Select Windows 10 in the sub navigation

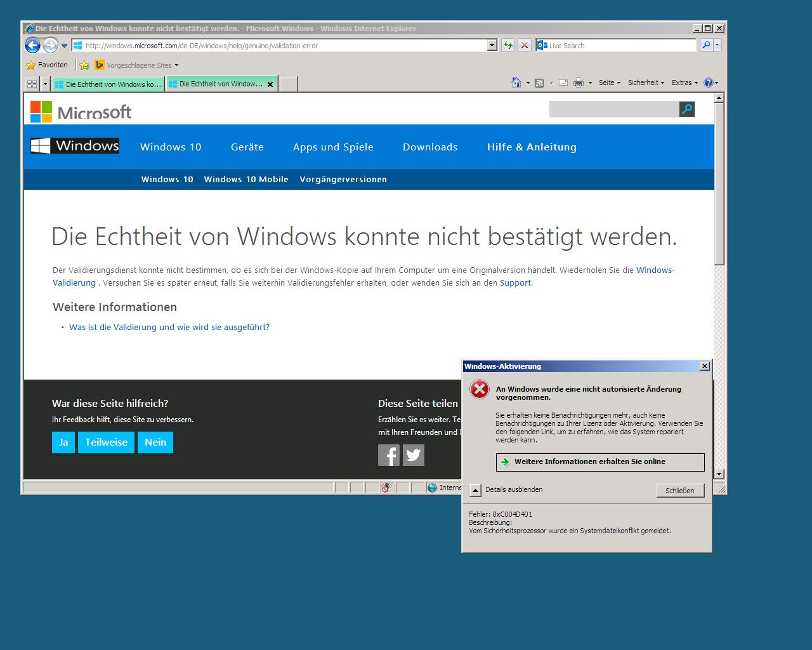(167, 179)
